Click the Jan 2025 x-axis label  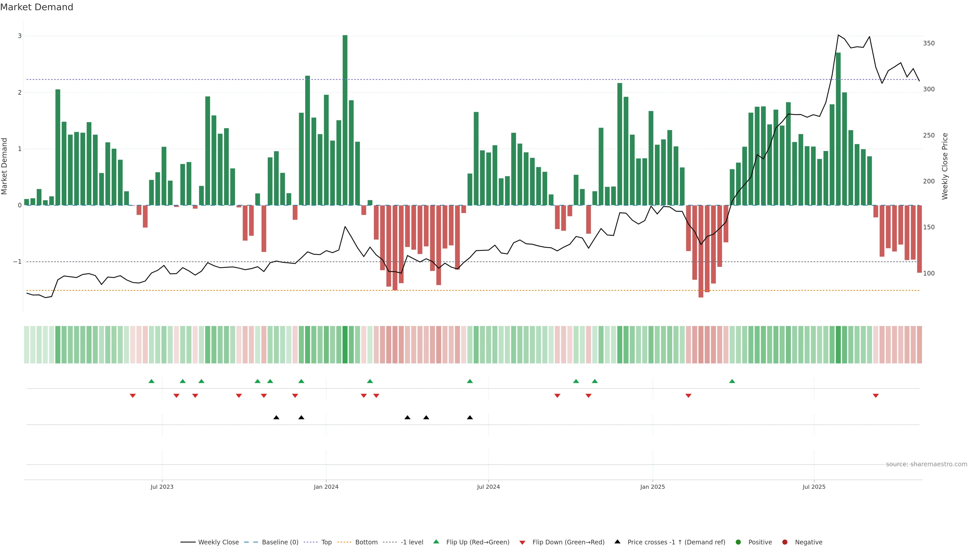653,487
